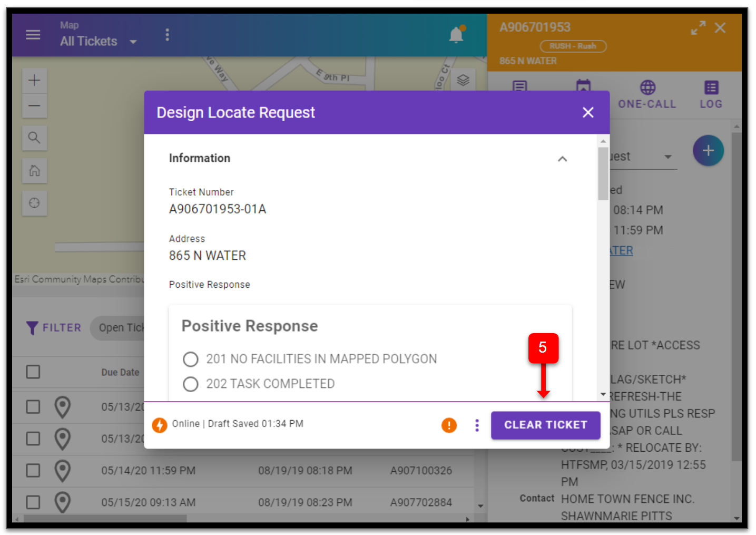Open the map layers selector
The width and height of the screenshot is (756, 535).
coord(463,80)
